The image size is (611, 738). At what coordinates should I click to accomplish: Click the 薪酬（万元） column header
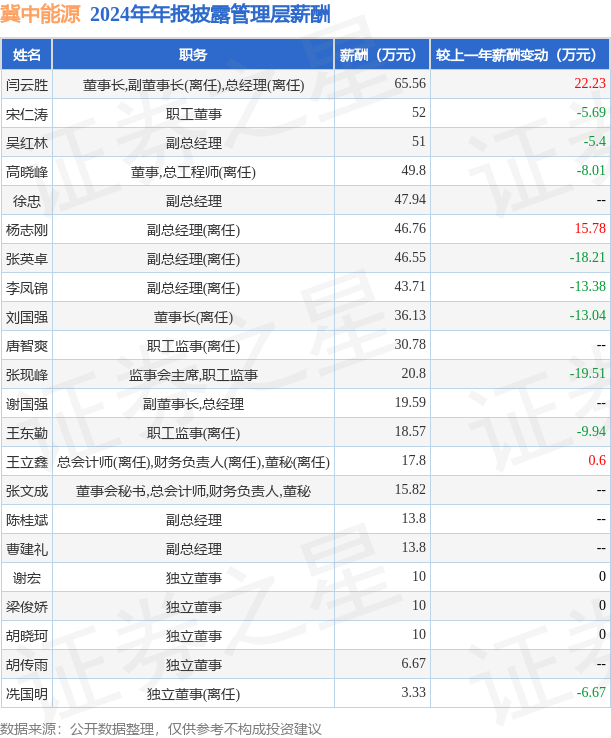(382, 55)
